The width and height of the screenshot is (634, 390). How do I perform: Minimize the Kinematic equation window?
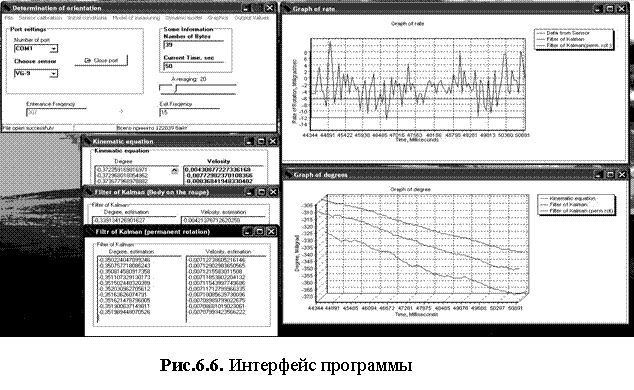pos(249,141)
